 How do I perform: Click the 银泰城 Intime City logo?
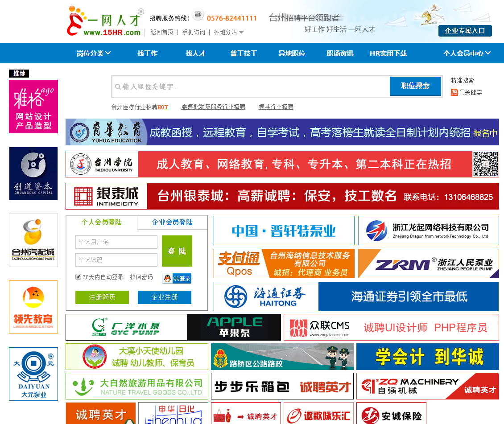pyautogui.click(x=107, y=196)
